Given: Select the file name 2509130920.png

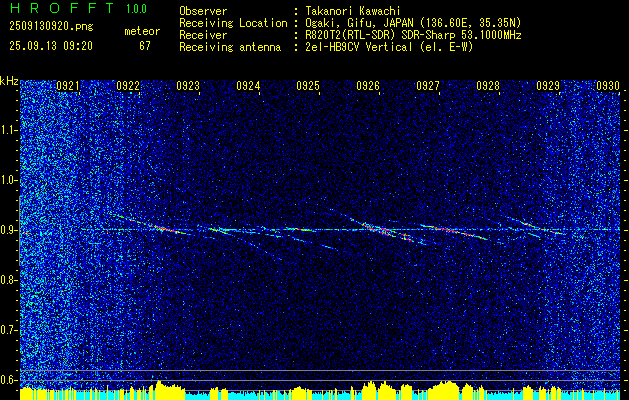Looking at the screenshot, I should 51,26.
